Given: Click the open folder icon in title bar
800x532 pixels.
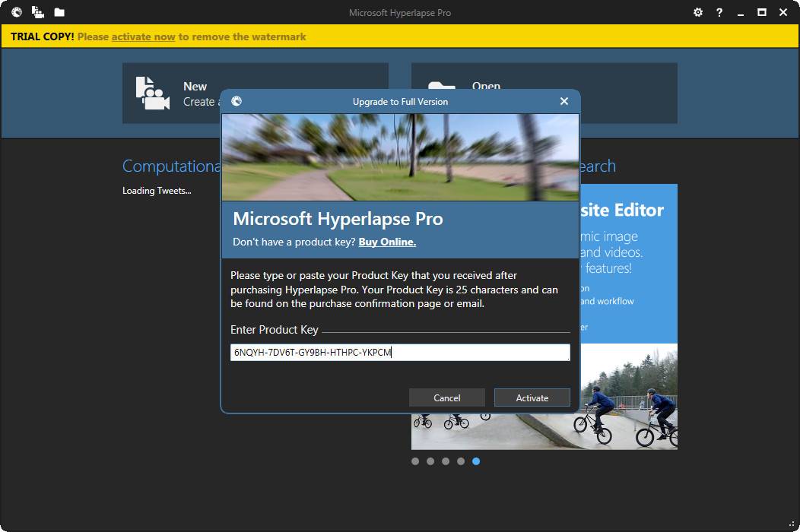Looking at the screenshot, I should click(x=59, y=12).
